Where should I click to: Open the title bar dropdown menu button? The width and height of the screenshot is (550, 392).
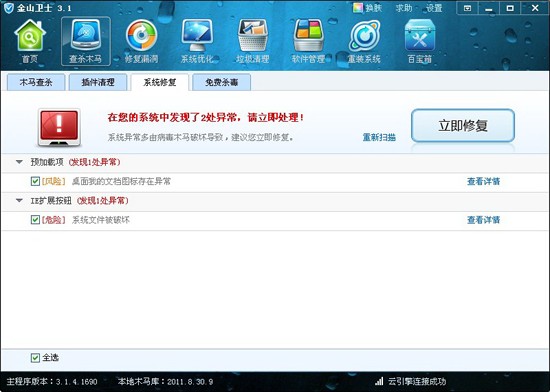tap(468, 8)
